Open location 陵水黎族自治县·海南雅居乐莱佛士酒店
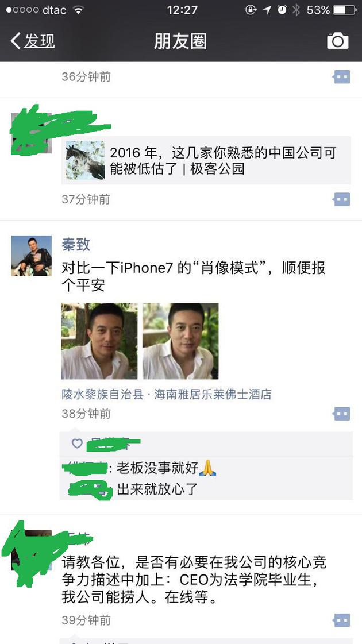This screenshot has height=644, width=362. pyautogui.click(x=167, y=395)
